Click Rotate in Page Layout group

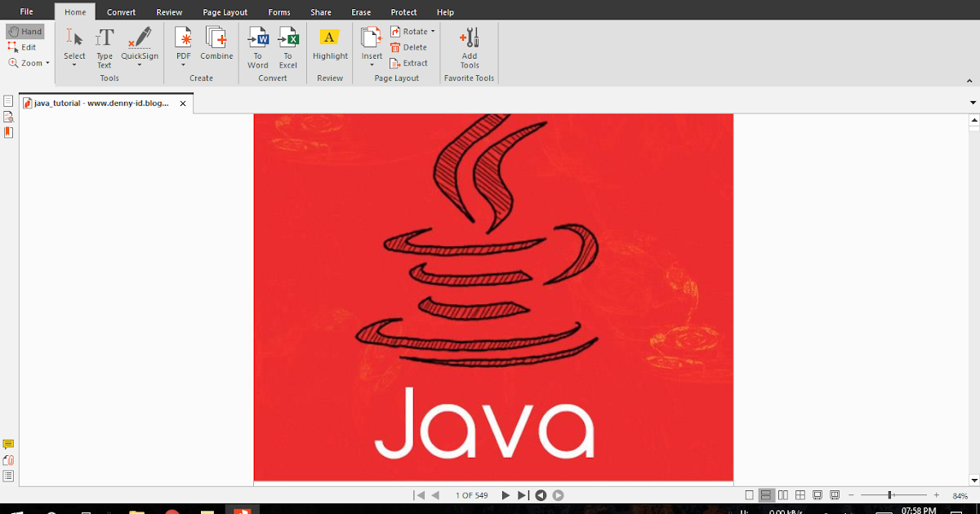(408, 32)
